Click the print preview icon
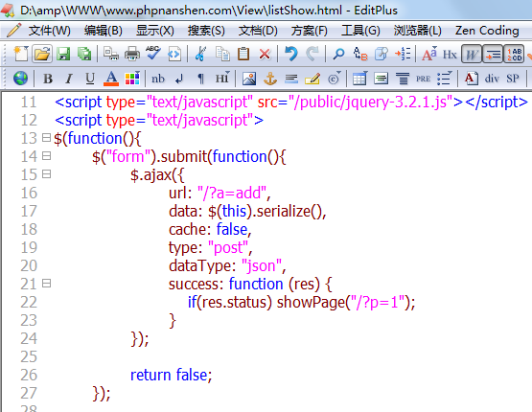 111,54
